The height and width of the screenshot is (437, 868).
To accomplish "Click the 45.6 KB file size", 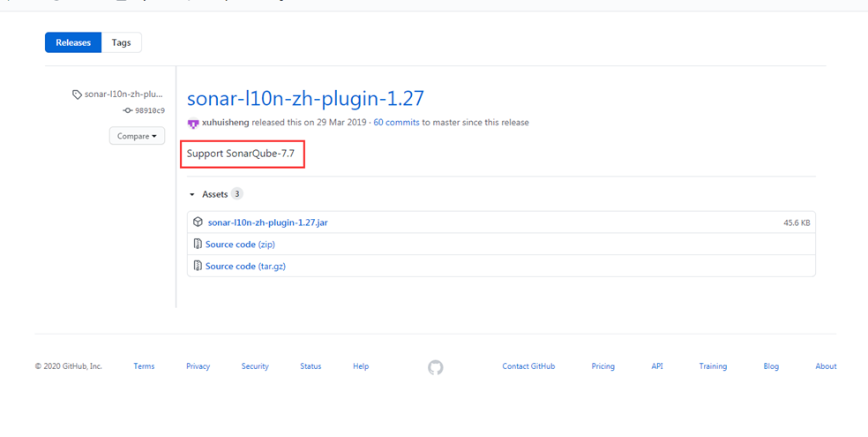I will (x=797, y=222).
